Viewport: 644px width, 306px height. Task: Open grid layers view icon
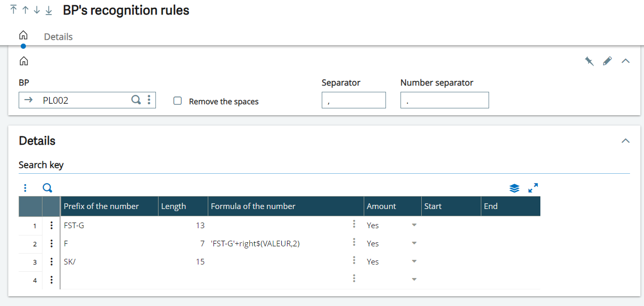[514, 188]
